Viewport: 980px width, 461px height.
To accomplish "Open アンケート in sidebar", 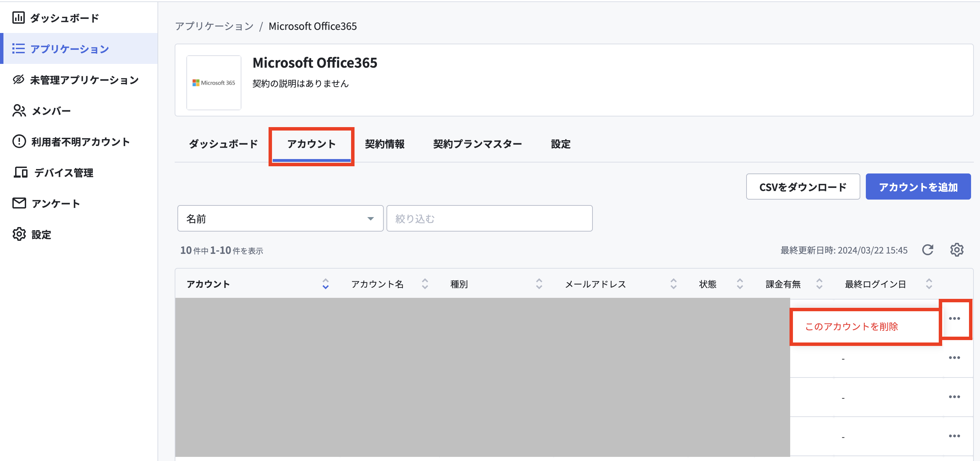I will coord(79,203).
